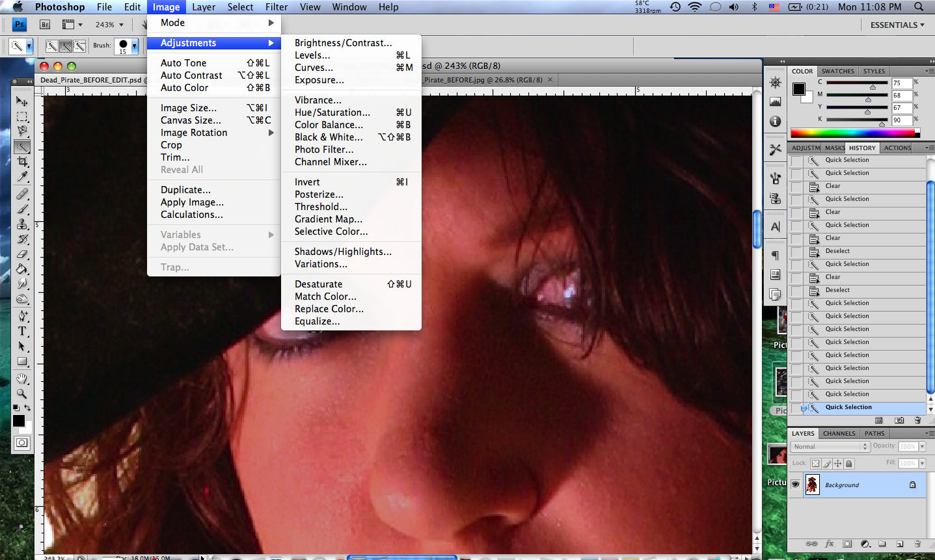This screenshot has width=935, height=560.
Task: Click the Background layer thumbnail
Action: (x=812, y=485)
